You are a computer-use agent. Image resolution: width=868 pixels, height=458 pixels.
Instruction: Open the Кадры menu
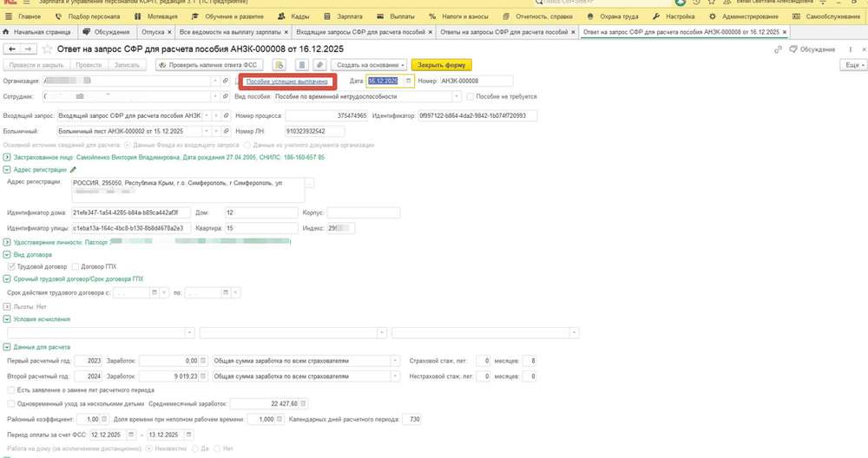point(294,16)
